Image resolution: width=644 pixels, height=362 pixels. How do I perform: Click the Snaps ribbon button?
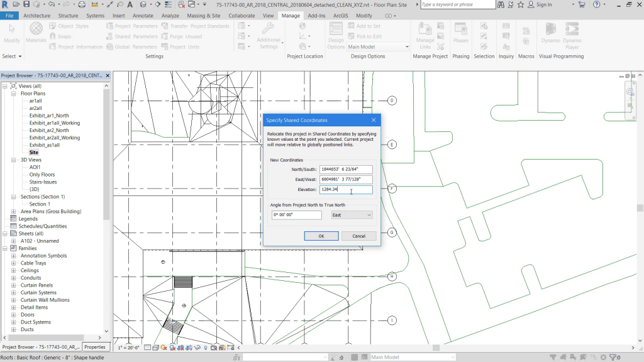60,36
